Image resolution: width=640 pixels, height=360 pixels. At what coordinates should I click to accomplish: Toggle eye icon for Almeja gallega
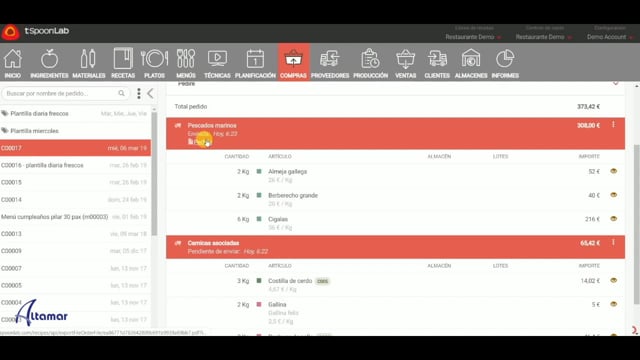pyautogui.click(x=613, y=171)
